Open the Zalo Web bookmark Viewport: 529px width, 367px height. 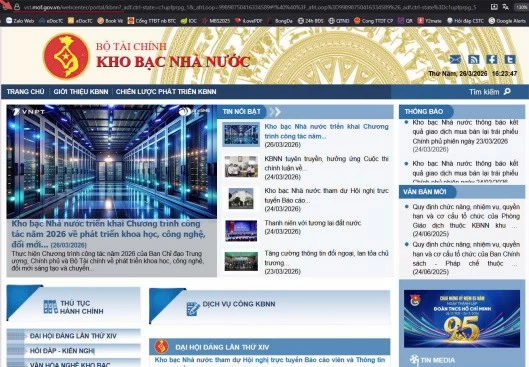point(20,21)
